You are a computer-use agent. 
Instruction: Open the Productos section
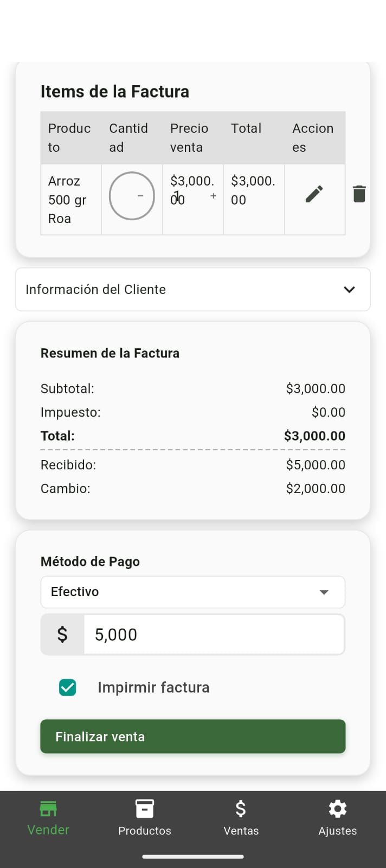pos(145,818)
